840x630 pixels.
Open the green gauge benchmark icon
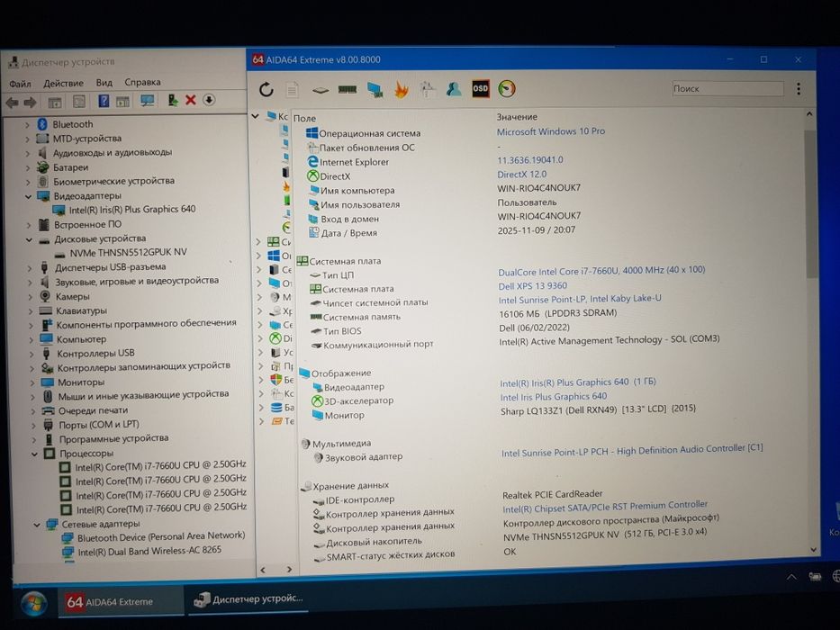click(507, 88)
